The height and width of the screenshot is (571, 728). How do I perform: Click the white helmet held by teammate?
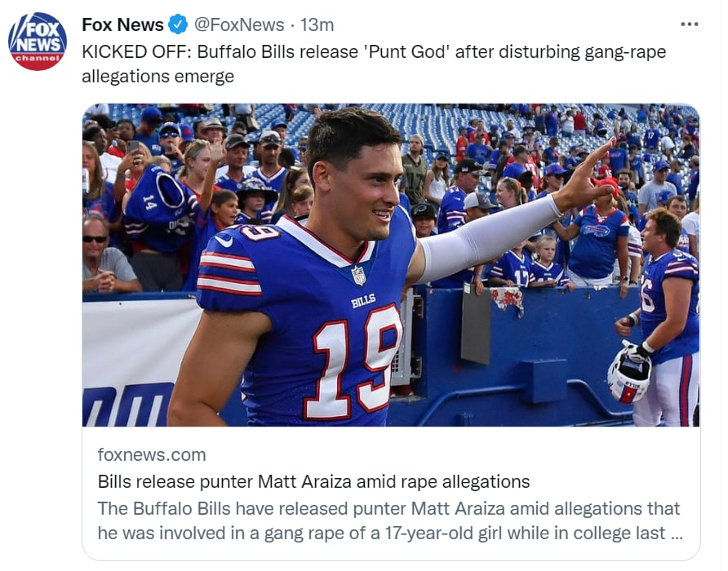pyautogui.click(x=629, y=374)
